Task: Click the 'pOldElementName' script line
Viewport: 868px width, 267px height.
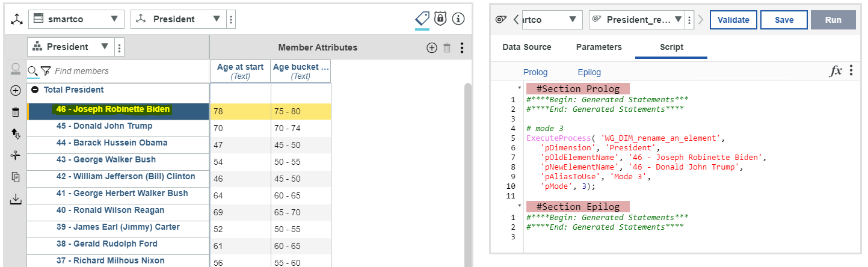Action: point(654,157)
